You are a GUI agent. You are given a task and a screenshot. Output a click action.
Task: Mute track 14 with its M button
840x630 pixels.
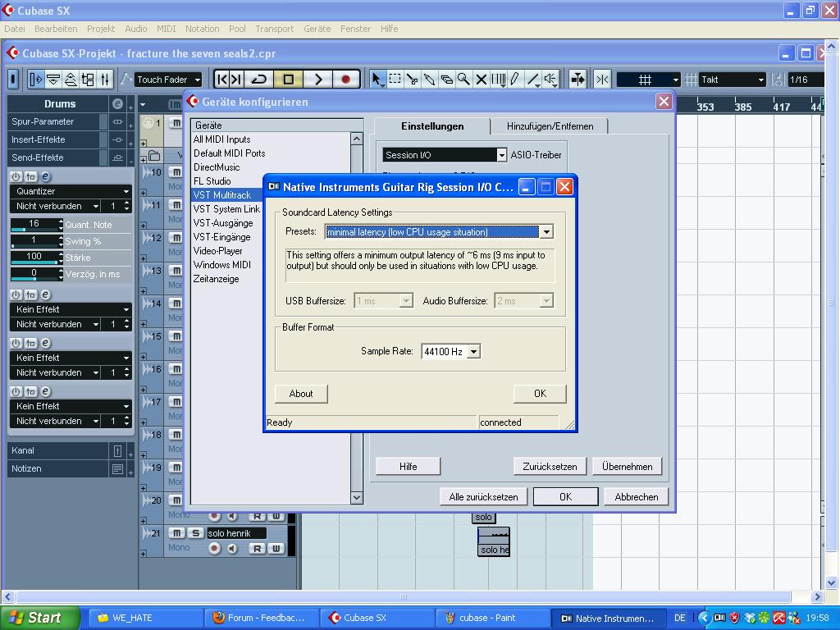(176, 304)
